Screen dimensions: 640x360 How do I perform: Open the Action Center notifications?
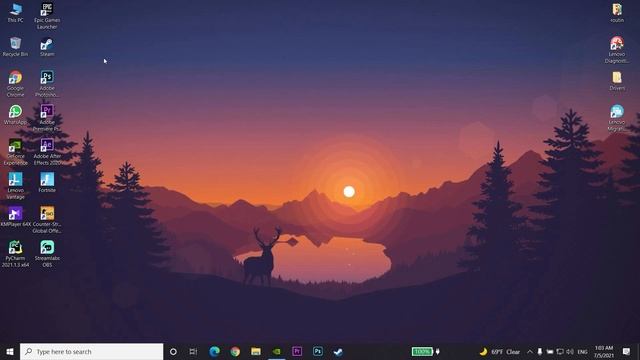pos(626,351)
